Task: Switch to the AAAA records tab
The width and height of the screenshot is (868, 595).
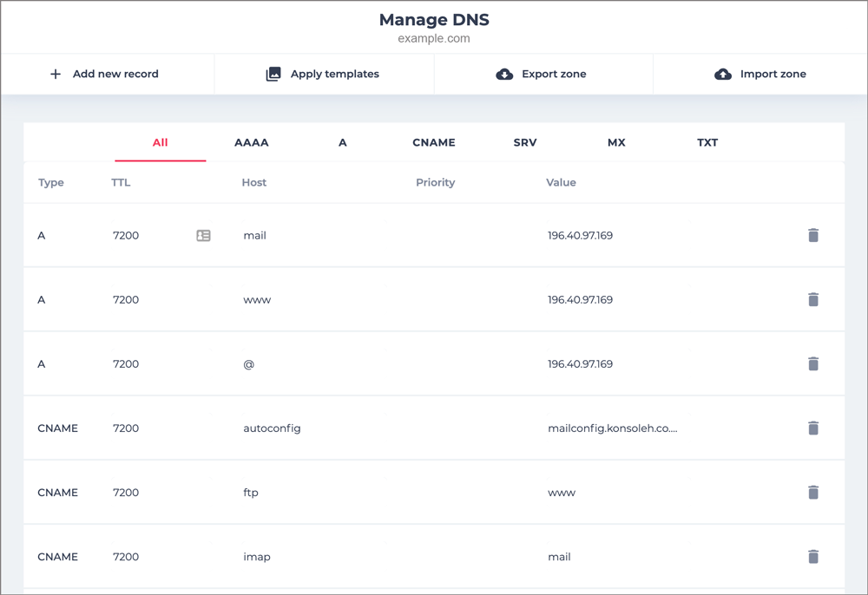Action: pyautogui.click(x=251, y=142)
